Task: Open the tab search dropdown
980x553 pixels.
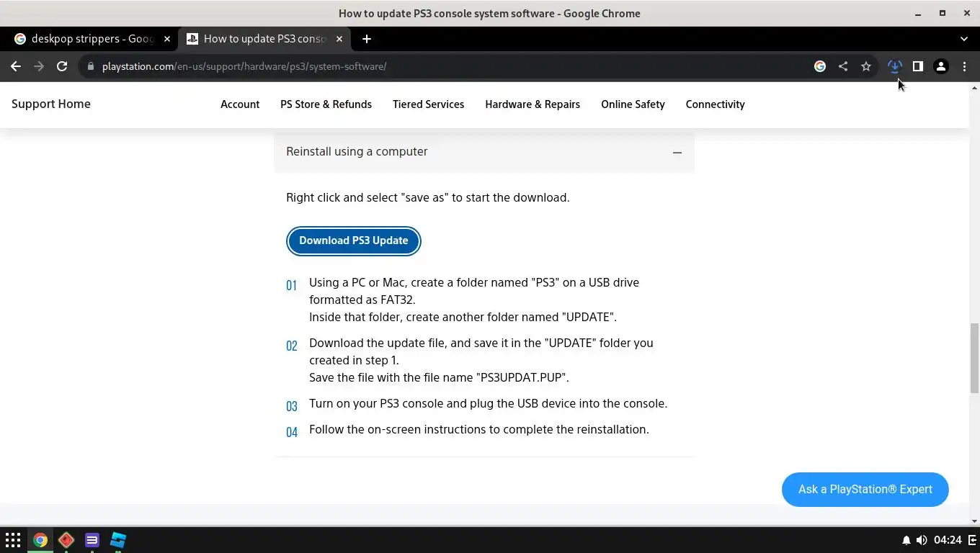Action: click(964, 39)
